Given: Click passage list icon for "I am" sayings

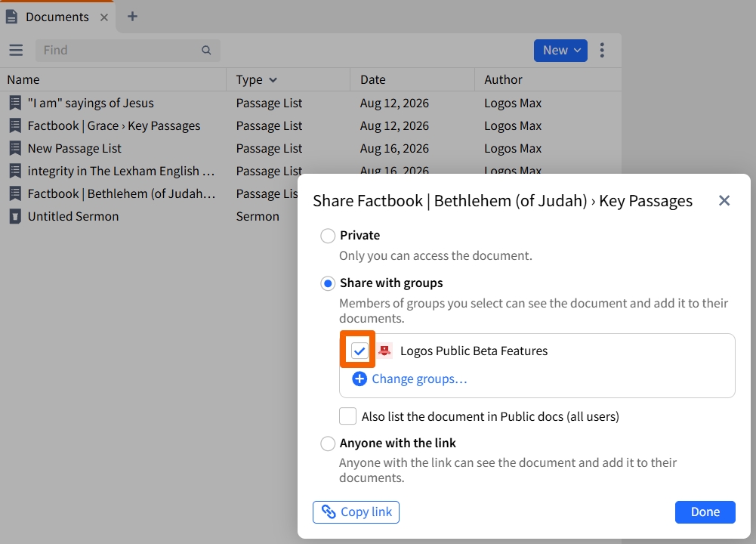Looking at the screenshot, I should pos(15,103).
